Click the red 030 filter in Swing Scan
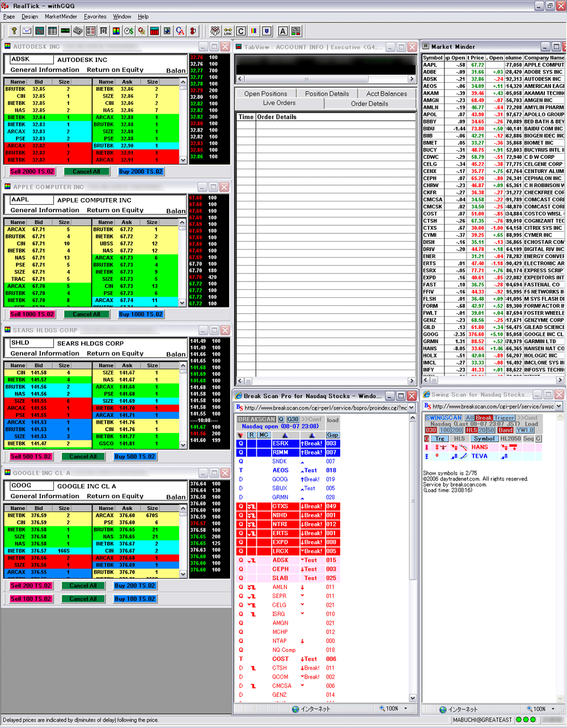The image size is (567, 728). [x=431, y=430]
